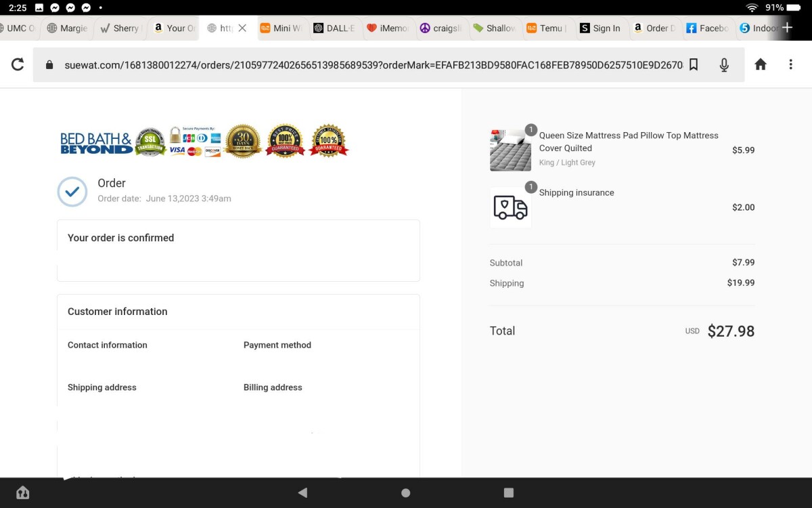Reload the page with refresh icon
Viewport: 812px width, 508px height.
18,64
